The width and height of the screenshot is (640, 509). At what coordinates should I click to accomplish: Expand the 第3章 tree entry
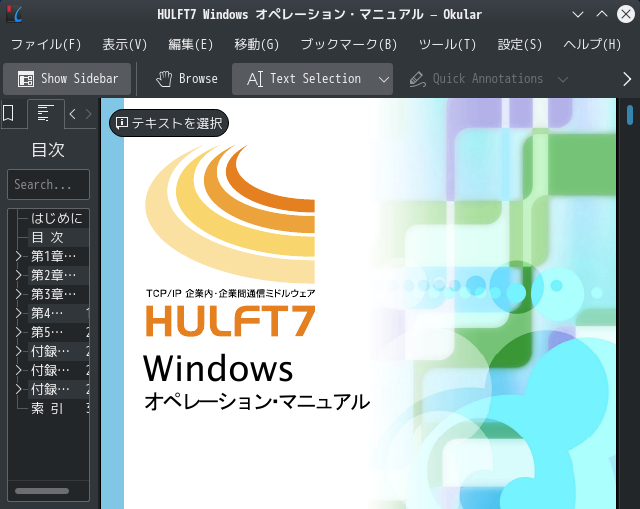coord(18,294)
